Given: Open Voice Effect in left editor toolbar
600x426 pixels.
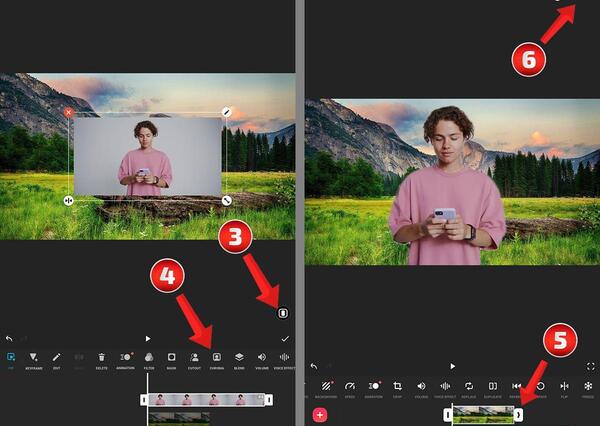Looking at the screenshot, I should click(x=284, y=360).
